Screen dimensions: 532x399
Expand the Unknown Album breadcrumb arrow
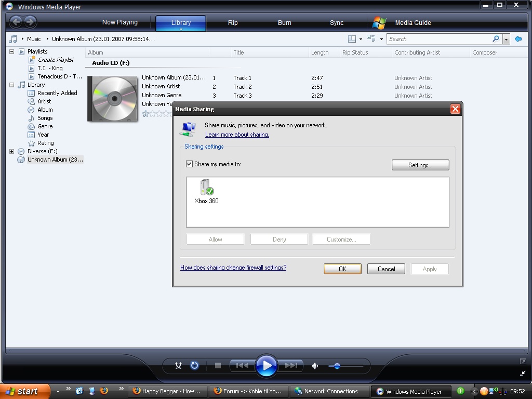click(47, 39)
